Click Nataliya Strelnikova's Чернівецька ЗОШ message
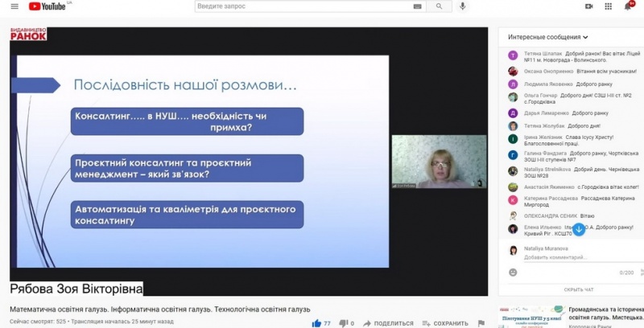644x328 pixels. [x=582, y=173]
